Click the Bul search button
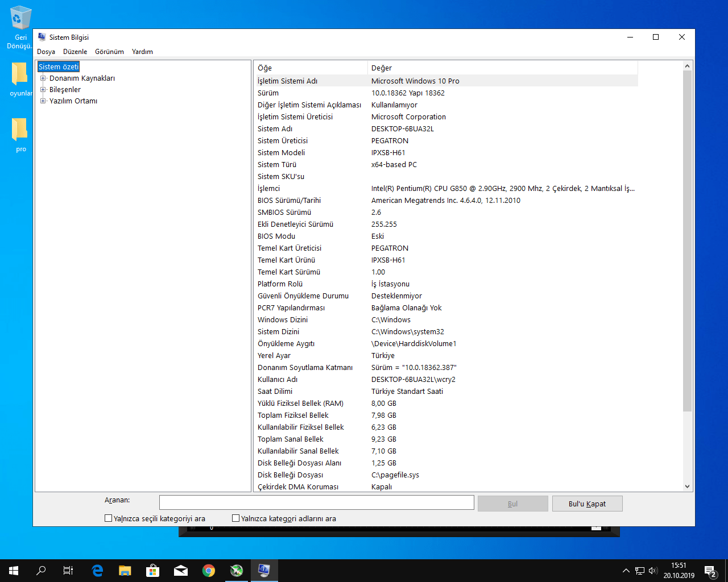The width and height of the screenshot is (728, 582). (x=512, y=504)
